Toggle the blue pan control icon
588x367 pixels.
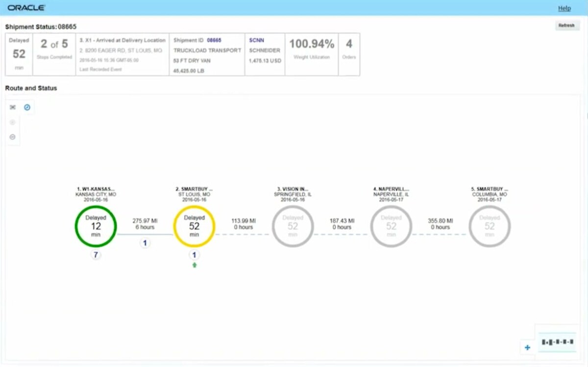point(27,107)
